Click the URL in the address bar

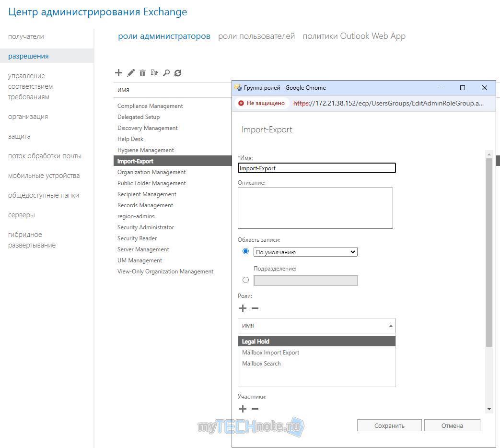click(388, 104)
